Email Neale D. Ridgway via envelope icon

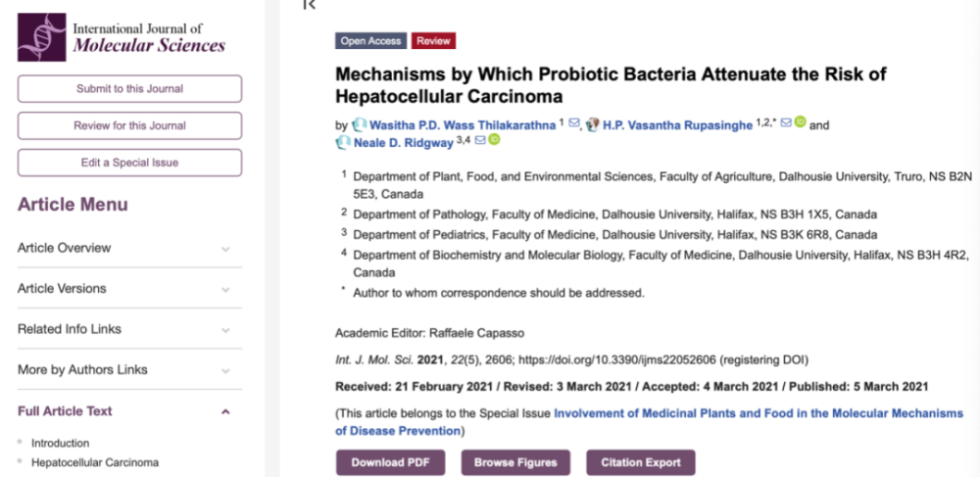[480, 141]
